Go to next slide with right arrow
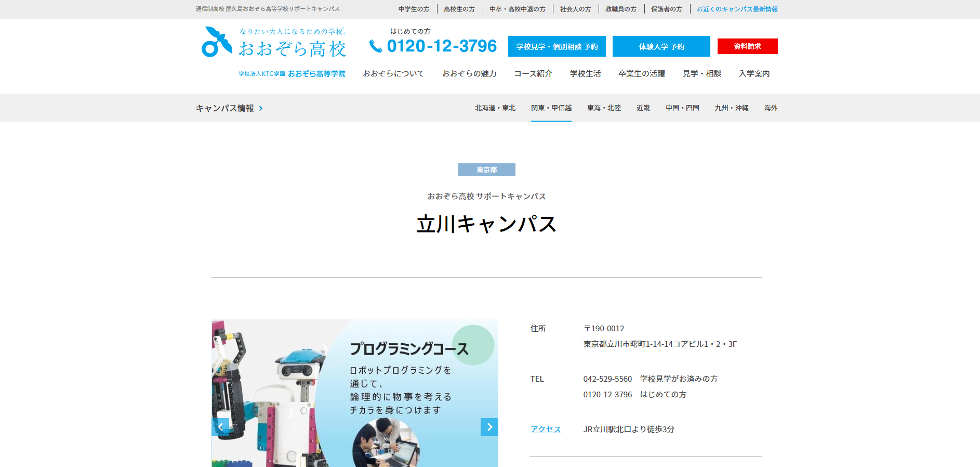980x467 pixels. click(489, 427)
